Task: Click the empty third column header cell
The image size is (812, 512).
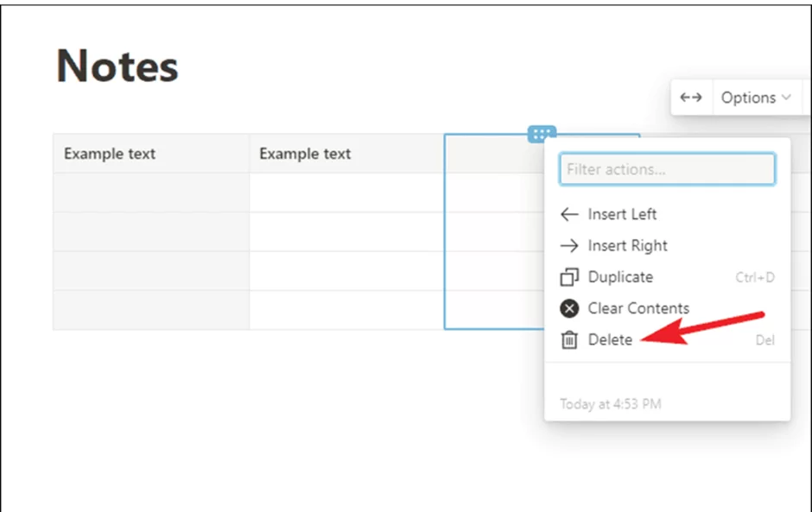Action: [493, 153]
